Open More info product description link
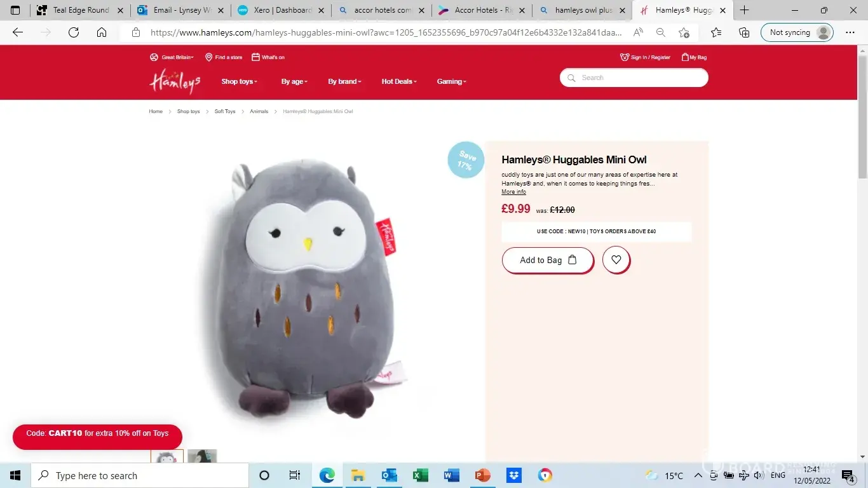The height and width of the screenshot is (488, 868). click(513, 192)
